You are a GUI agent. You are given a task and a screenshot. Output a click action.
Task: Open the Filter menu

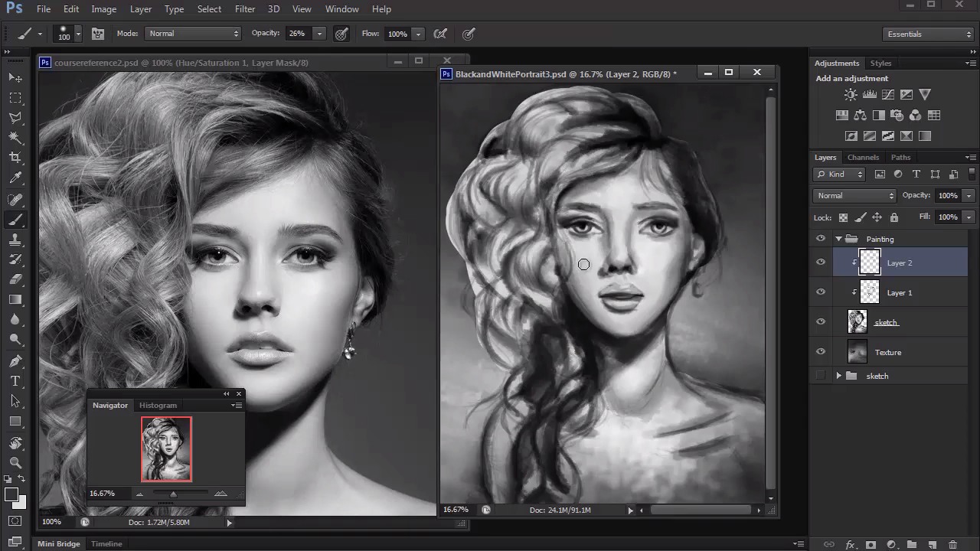[x=245, y=9]
